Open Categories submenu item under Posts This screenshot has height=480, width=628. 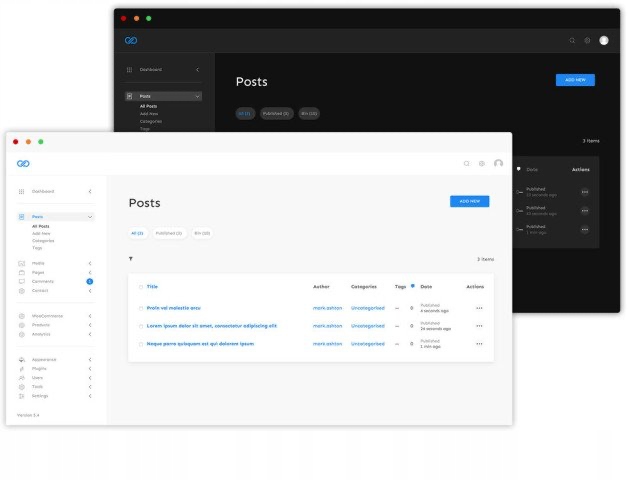(43, 240)
